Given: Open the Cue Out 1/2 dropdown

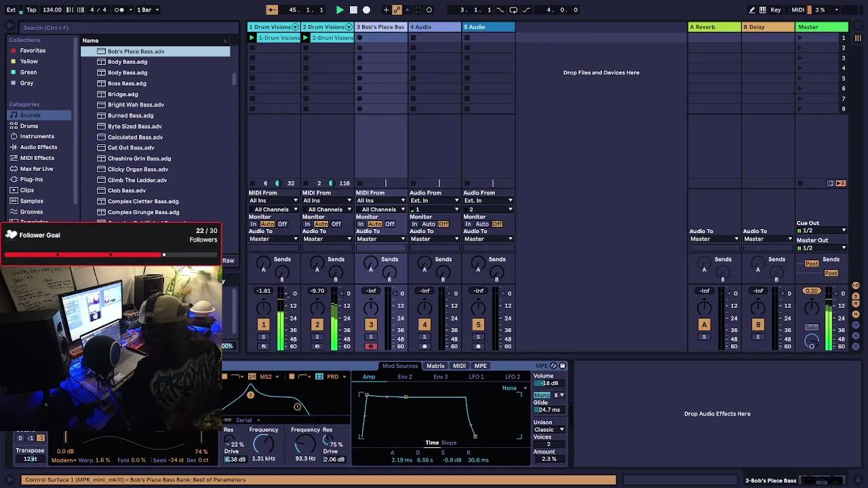Looking at the screenshot, I should click(x=822, y=230).
